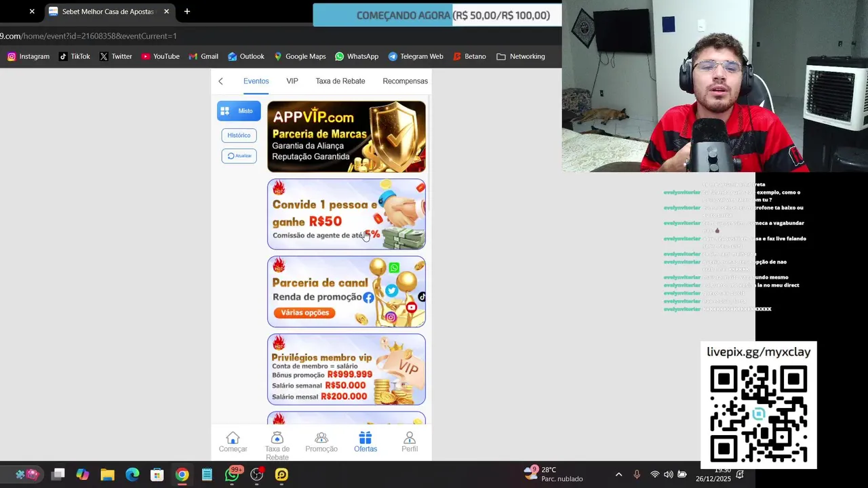
Task: Open the Convide 1 pessoa R$50 banner
Action: pos(347,214)
